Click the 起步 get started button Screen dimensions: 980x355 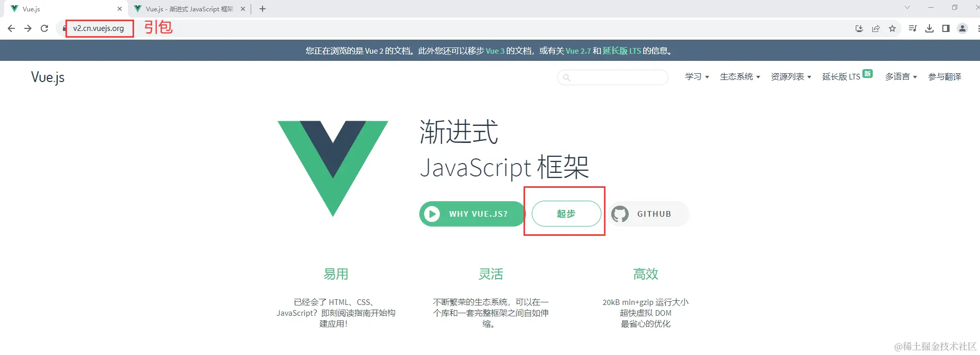pos(566,214)
